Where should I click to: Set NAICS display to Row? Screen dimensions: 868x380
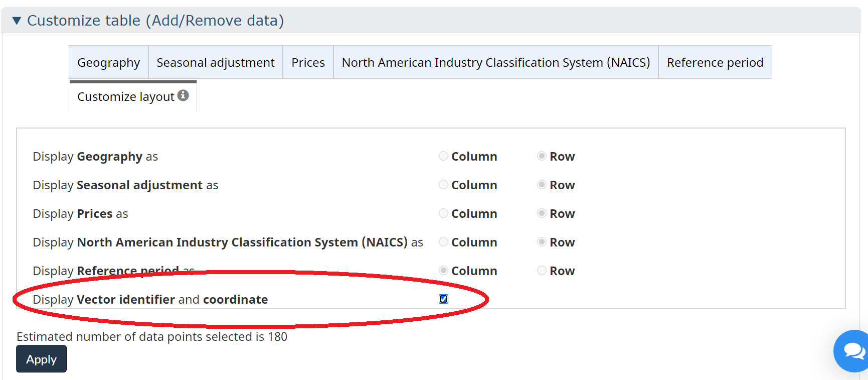[542, 242]
